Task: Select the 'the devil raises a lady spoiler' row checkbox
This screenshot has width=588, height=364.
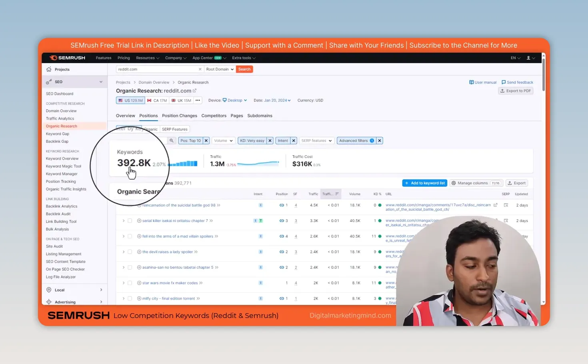Action: [x=130, y=252]
